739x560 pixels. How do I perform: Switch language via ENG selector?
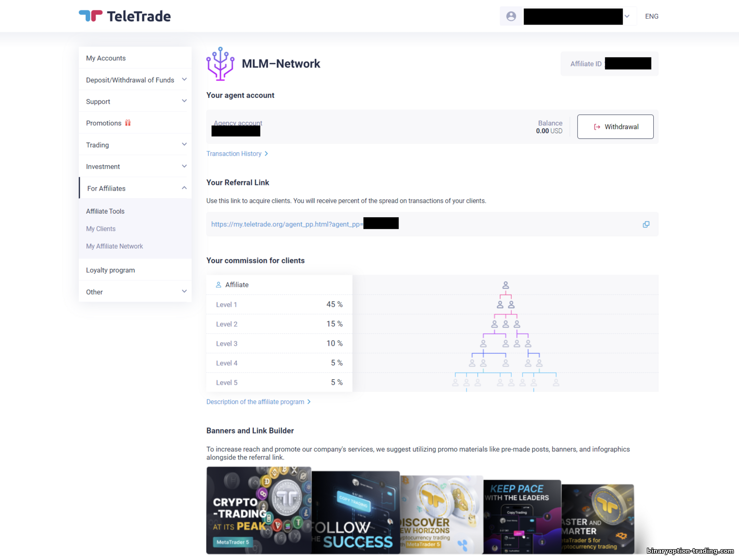(x=652, y=16)
